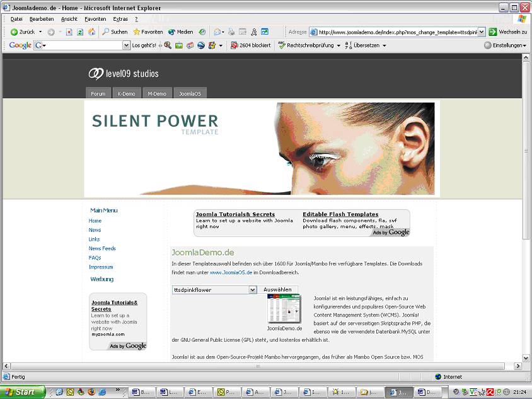Open the Suchen search pane
Image resolution: width=532 pixels, height=399 pixels.
coord(115,32)
